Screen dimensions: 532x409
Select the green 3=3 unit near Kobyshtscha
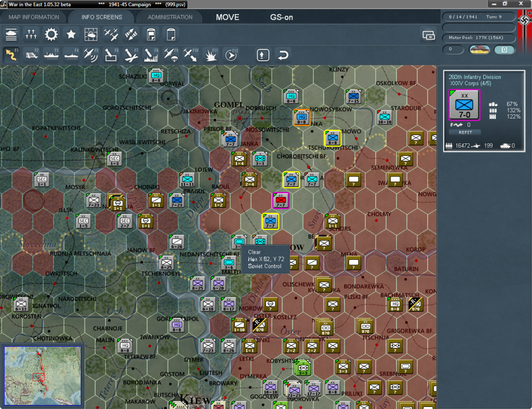pos(303,368)
